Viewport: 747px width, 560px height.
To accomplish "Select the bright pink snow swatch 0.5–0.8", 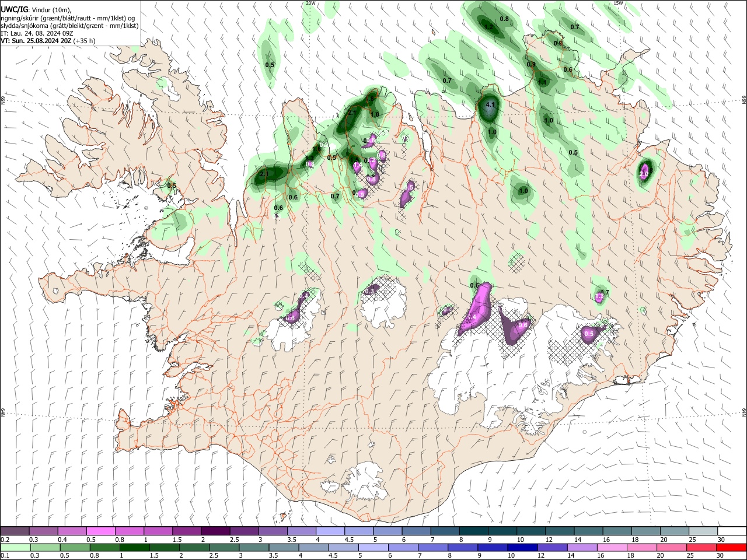I will tap(100, 531).
